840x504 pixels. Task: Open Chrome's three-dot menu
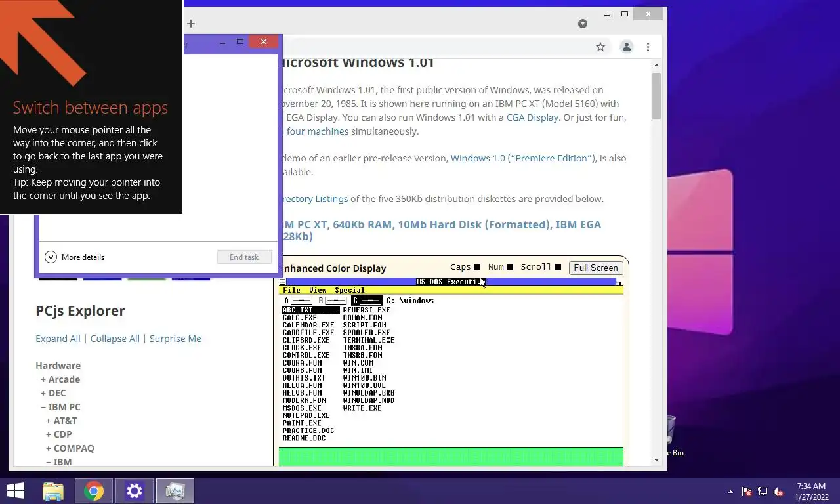pyautogui.click(x=648, y=47)
